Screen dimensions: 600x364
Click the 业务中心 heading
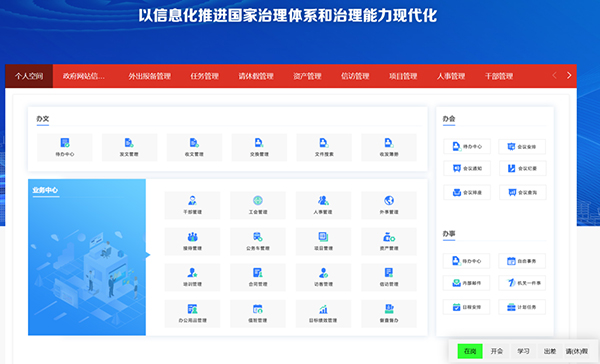[45, 190]
